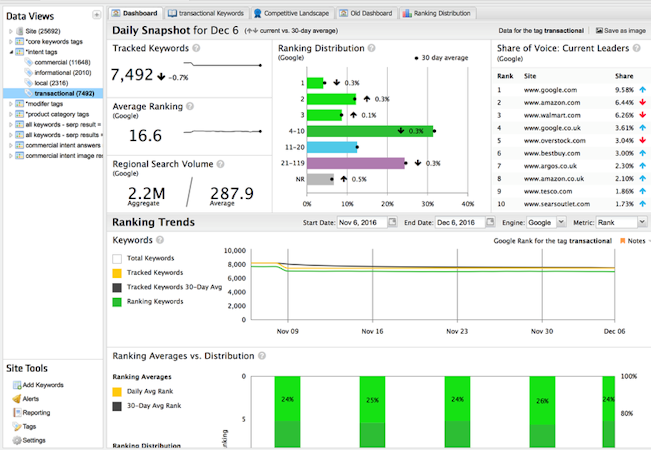Image resolution: width=651 pixels, height=450 pixels.
Task: Toggle the Tracked Keywords yellow series swatch
Action: coord(117,273)
